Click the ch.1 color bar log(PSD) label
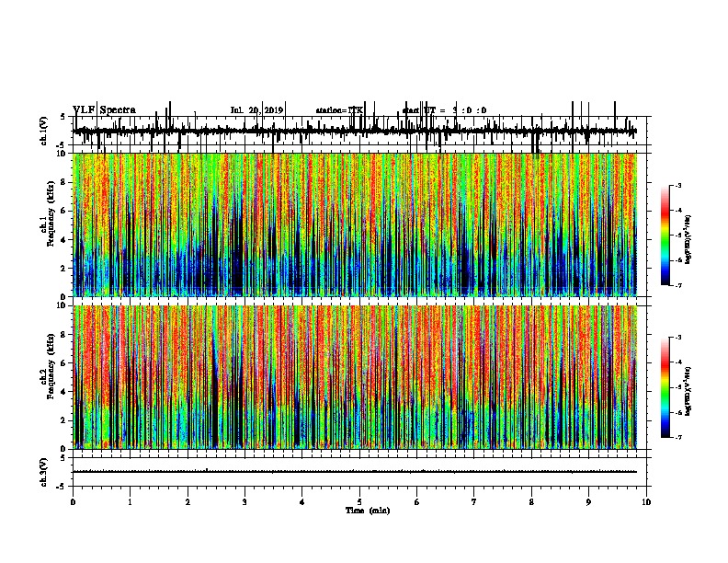This screenshot has height=563, width=728. click(x=688, y=240)
